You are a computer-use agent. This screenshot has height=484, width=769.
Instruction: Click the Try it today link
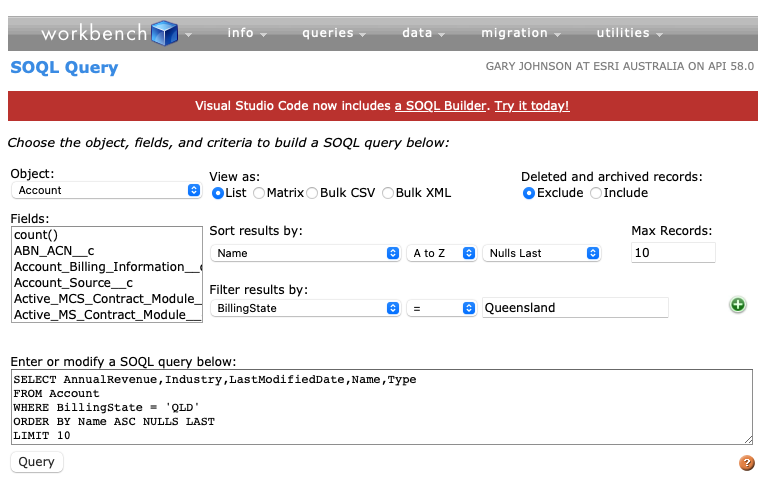[532, 106]
